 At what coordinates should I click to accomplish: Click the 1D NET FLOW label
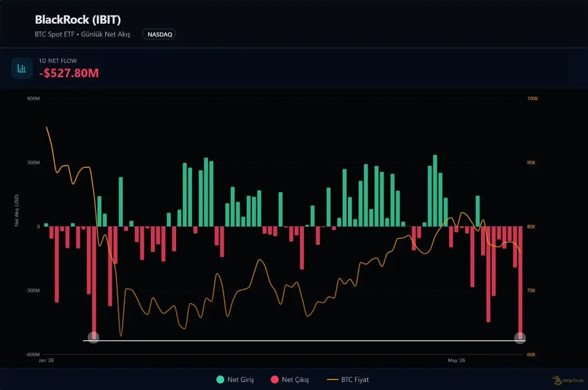(x=58, y=61)
